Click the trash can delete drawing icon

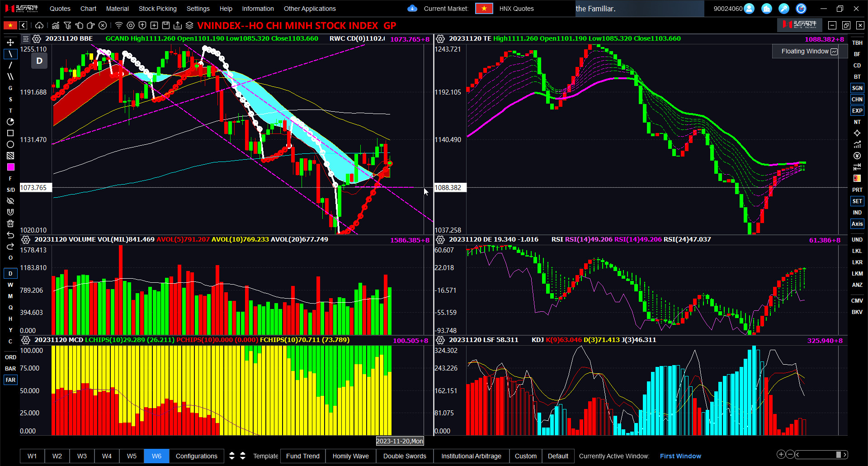tap(10, 223)
